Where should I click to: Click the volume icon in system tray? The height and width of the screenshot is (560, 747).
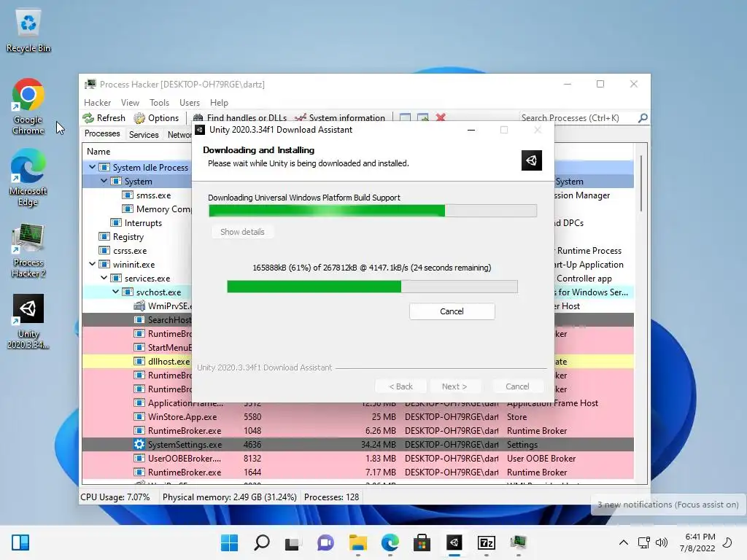click(x=661, y=542)
